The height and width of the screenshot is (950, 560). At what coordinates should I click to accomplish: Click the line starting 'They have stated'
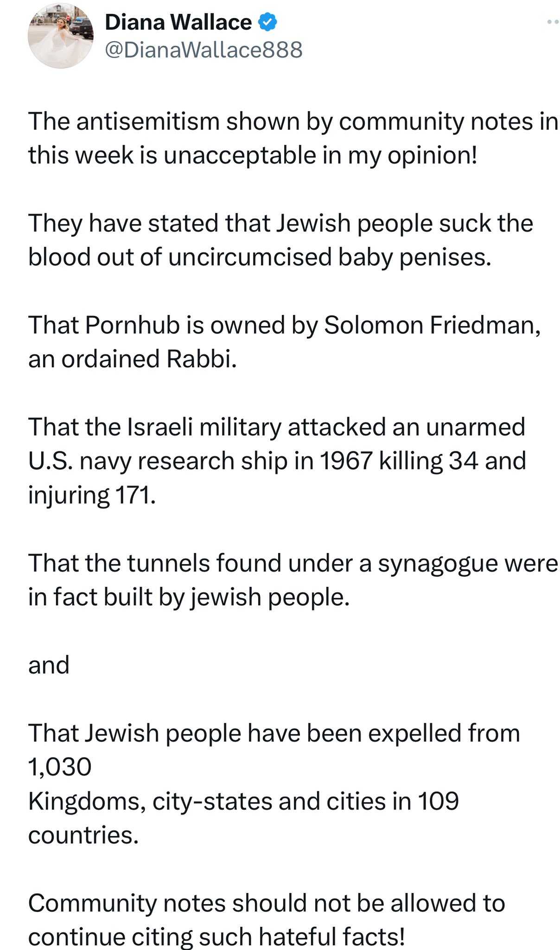tap(280, 224)
